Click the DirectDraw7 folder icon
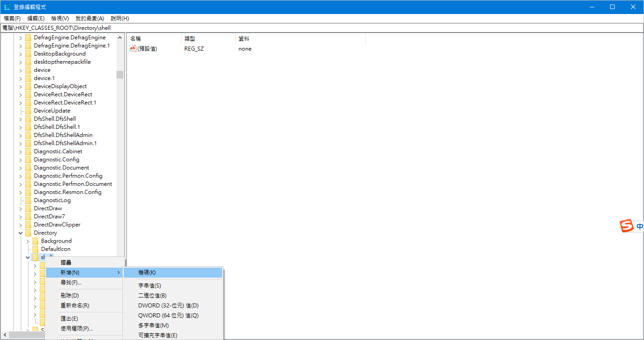 point(28,217)
